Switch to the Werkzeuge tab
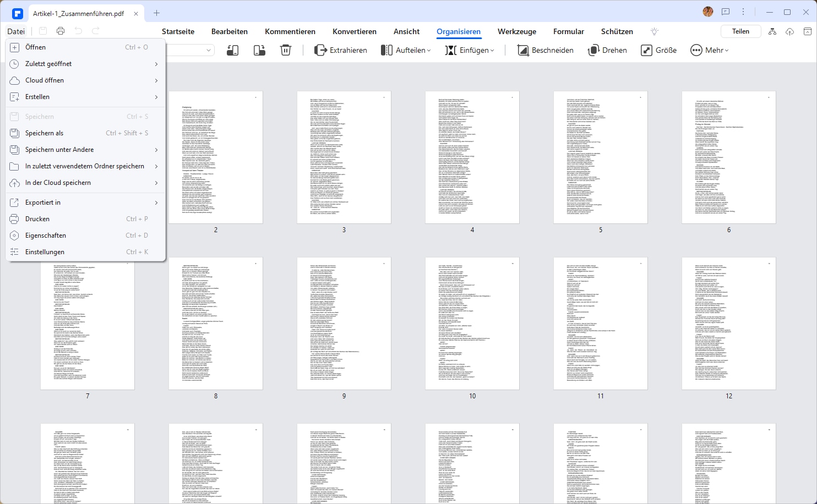817x504 pixels. [517, 31]
